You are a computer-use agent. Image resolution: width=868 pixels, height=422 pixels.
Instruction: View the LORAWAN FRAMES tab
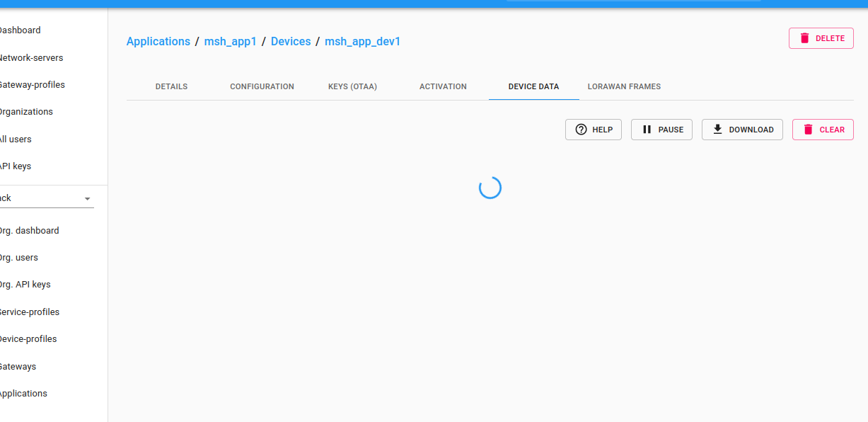coord(624,86)
